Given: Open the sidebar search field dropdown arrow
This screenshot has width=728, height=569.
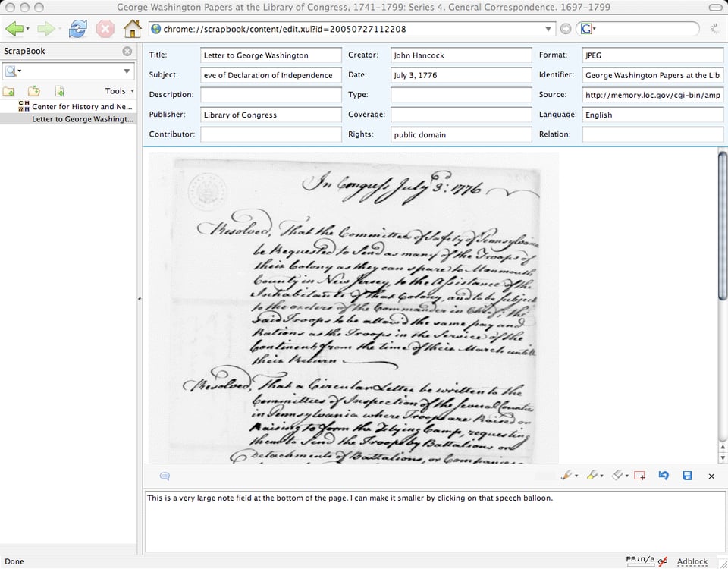Looking at the screenshot, I should (127, 71).
